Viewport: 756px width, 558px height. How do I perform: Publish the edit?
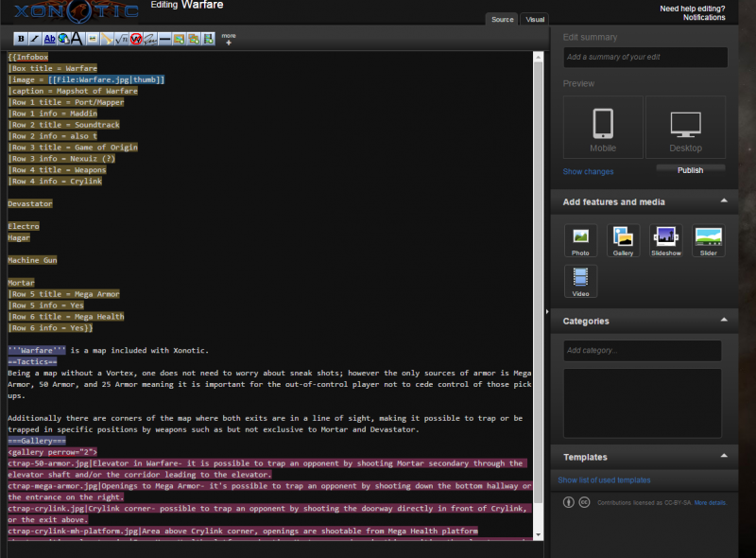point(691,170)
